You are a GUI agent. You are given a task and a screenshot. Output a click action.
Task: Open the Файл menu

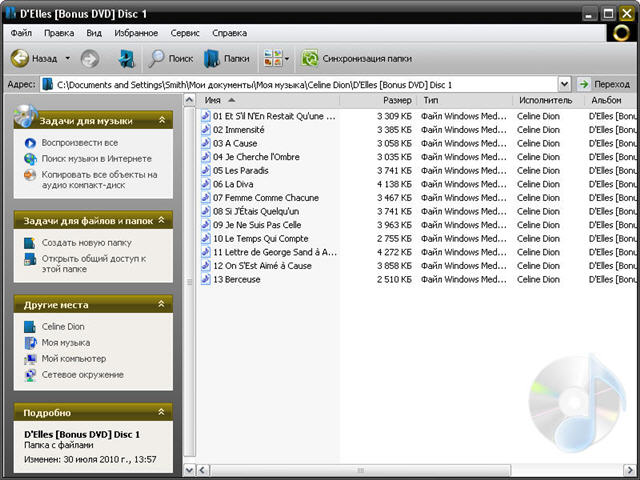[21, 33]
